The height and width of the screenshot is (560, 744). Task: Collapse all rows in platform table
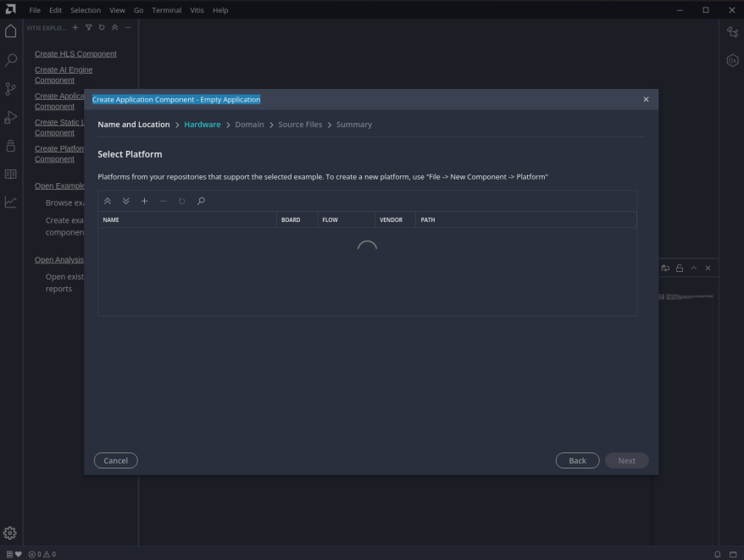108,202
